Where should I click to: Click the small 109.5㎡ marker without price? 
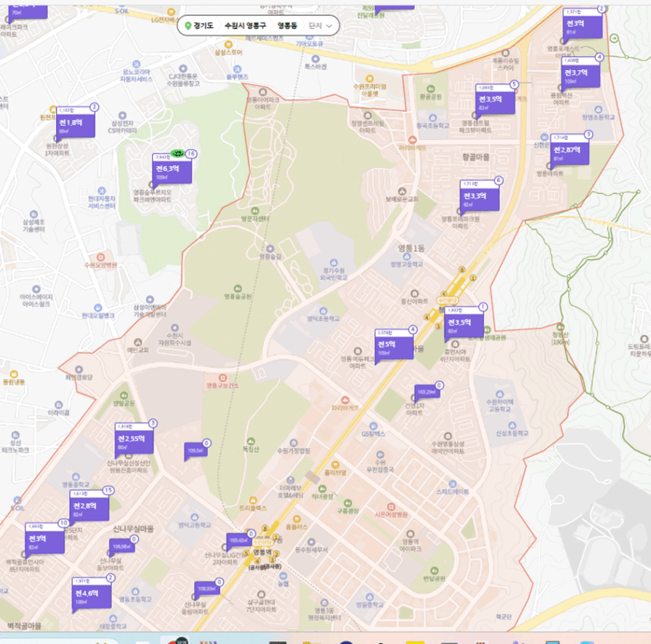coord(195,452)
